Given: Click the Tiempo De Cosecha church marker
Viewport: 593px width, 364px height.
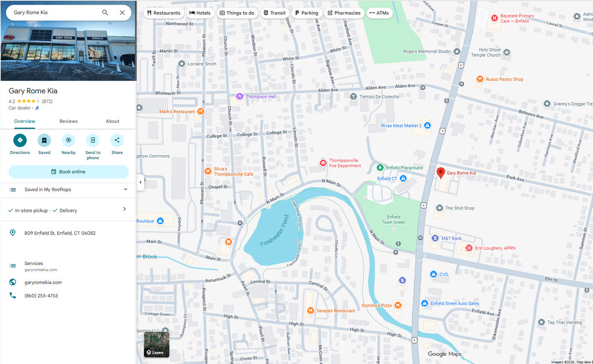Looking at the screenshot, I should [353, 97].
